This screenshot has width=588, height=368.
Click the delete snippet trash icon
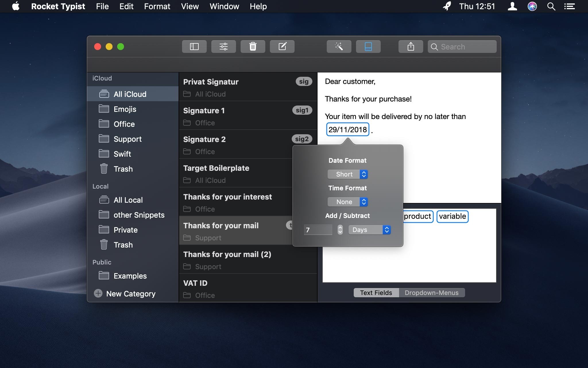pyautogui.click(x=253, y=47)
